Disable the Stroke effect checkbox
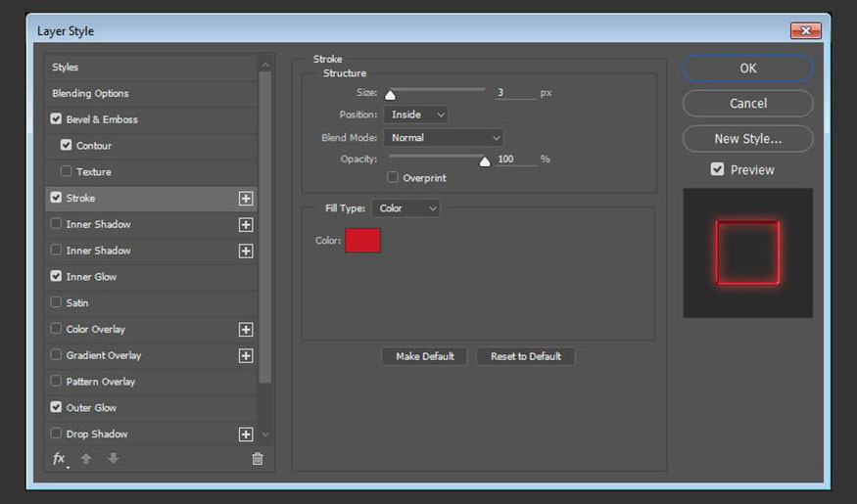This screenshot has width=857, height=504. [x=56, y=197]
